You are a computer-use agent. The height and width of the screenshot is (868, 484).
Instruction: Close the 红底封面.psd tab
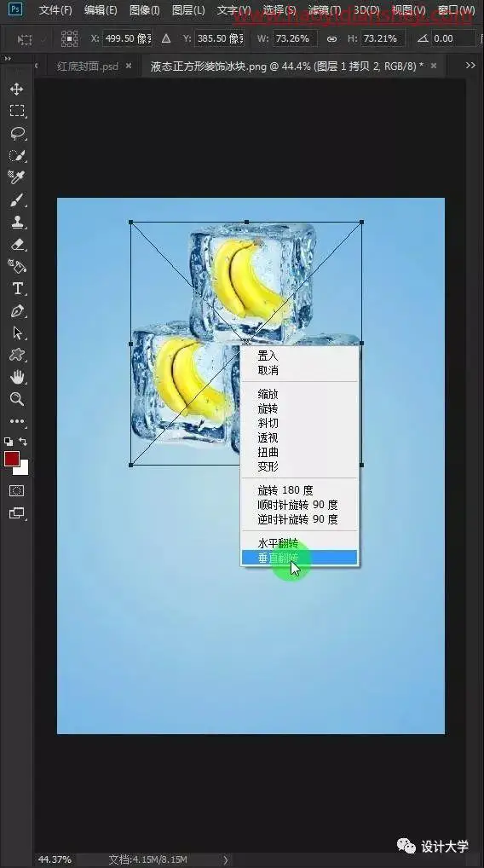point(129,66)
